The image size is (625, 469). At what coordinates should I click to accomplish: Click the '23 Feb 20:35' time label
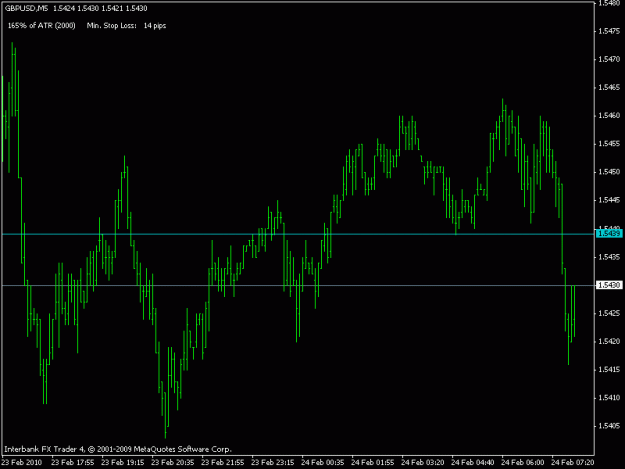click(173, 462)
